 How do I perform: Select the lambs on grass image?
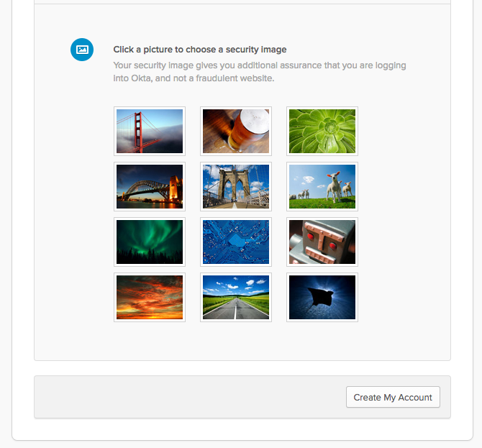tap(322, 186)
